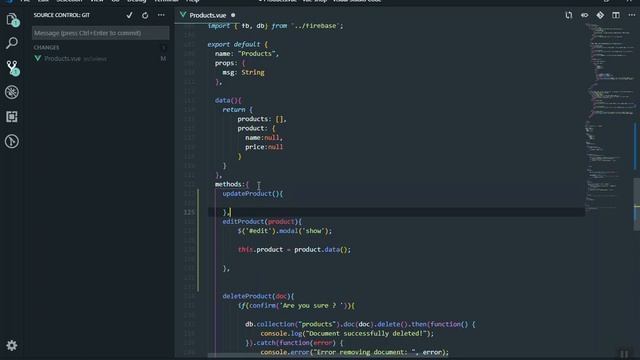Click the this.product = product.data() line
Viewport: 640px width, 360px height.
point(294,249)
